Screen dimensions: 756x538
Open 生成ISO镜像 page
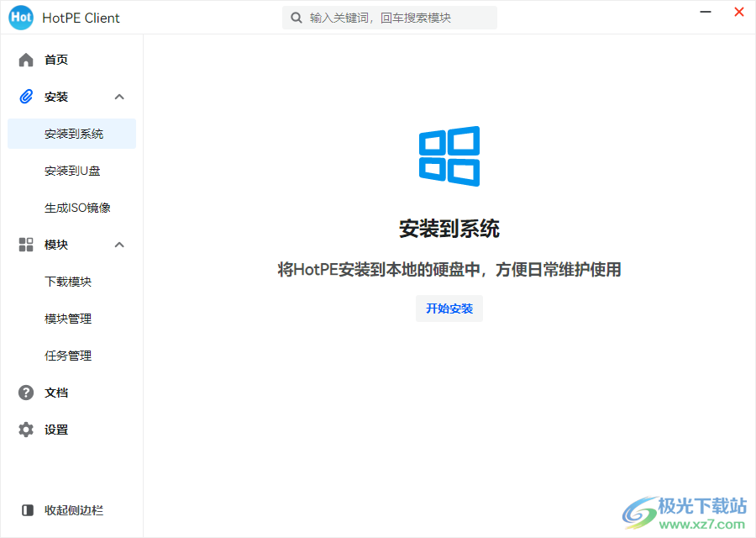(77, 208)
